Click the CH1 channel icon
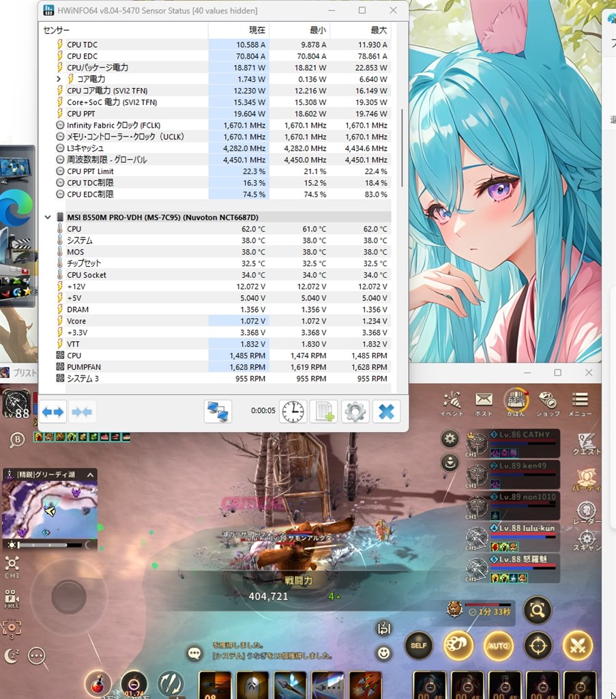Image resolution: width=616 pixels, height=699 pixels. pyautogui.click(x=12, y=567)
